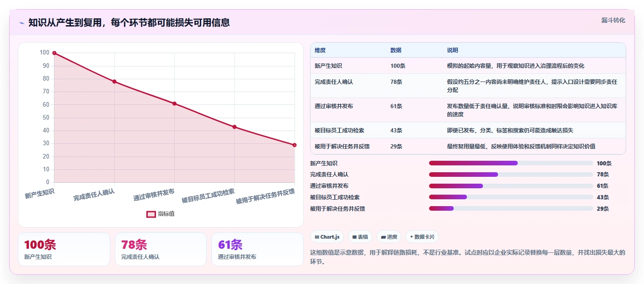The image size is (644, 284).
Task: Click the 维度 column header
Action: point(320,50)
